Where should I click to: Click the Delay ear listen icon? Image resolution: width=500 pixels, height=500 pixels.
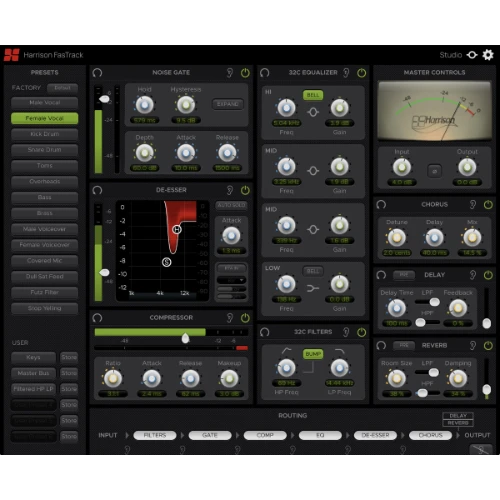[x=473, y=275]
